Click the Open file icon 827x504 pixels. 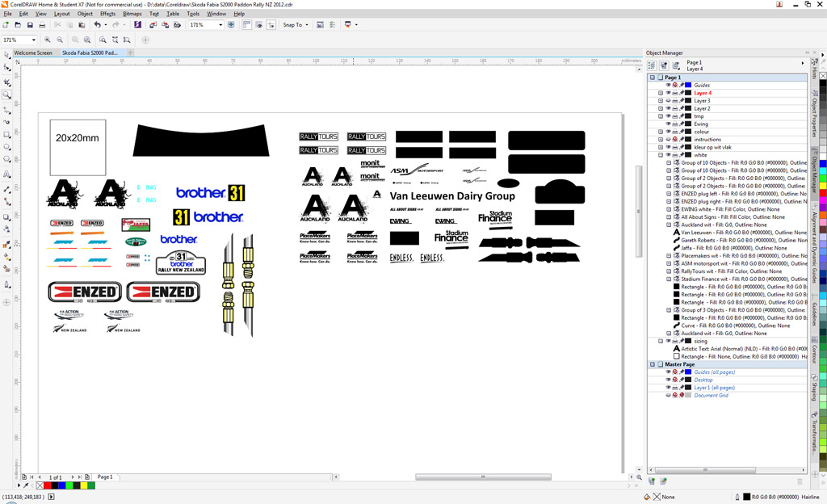tap(18, 25)
